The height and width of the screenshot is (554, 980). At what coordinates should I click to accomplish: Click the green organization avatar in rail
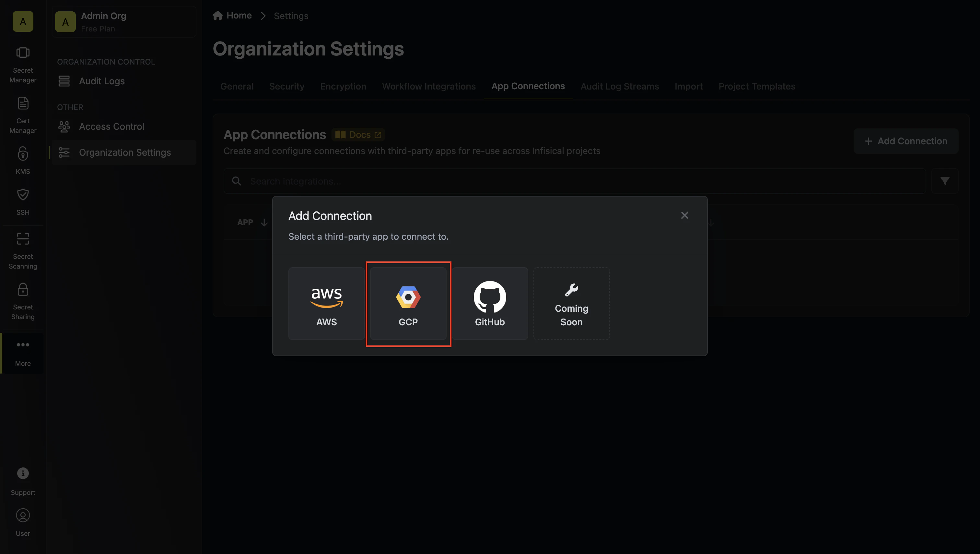click(x=23, y=21)
